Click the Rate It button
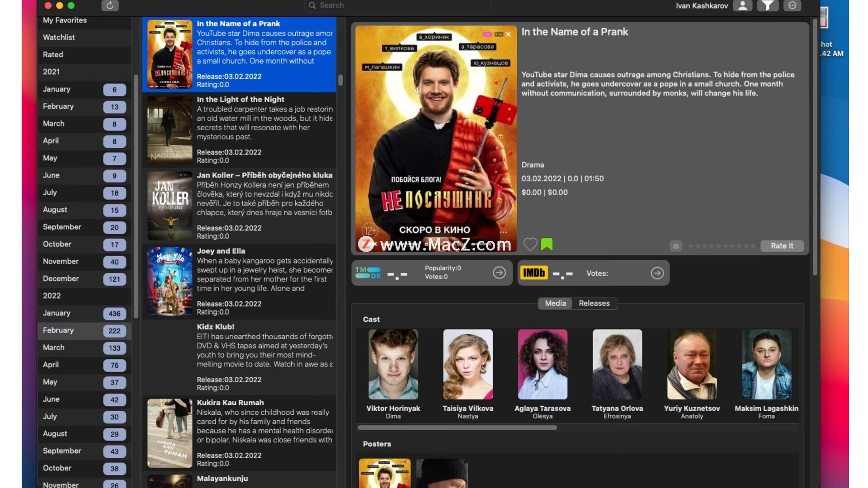Viewport: 868px width, 488px height. (x=782, y=246)
